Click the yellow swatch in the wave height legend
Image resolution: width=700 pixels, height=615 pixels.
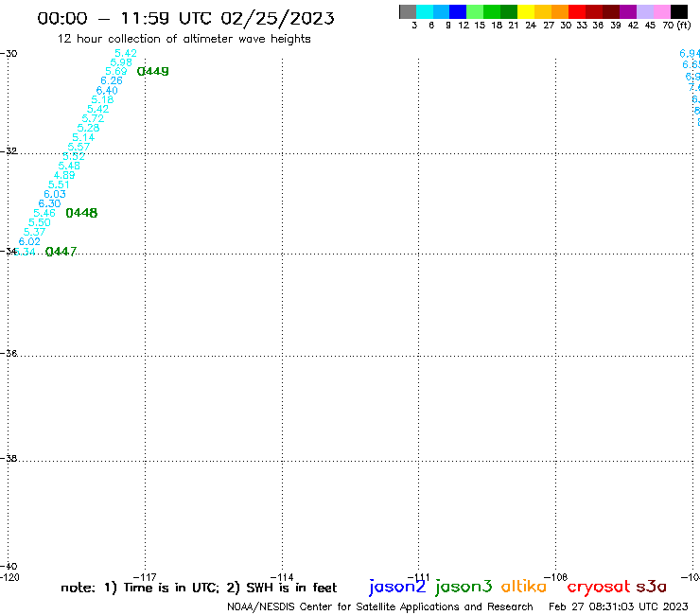click(526, 11)
